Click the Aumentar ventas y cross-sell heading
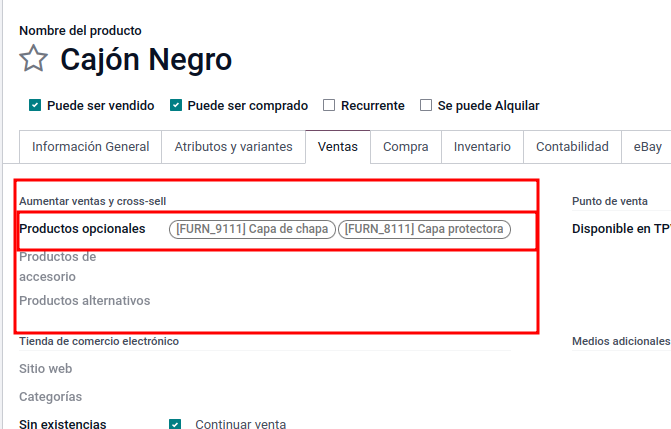 [x=92, y=201]
